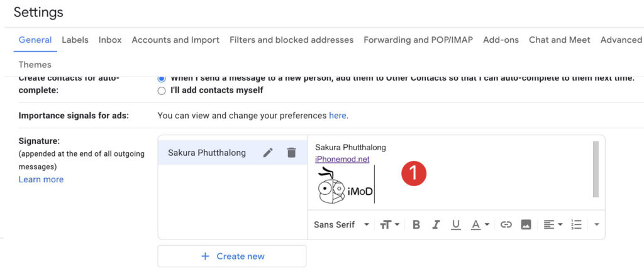This screenshot has width=644, height=276.
Task: Expand more formatting options arrow
Action: click(596, 224)
